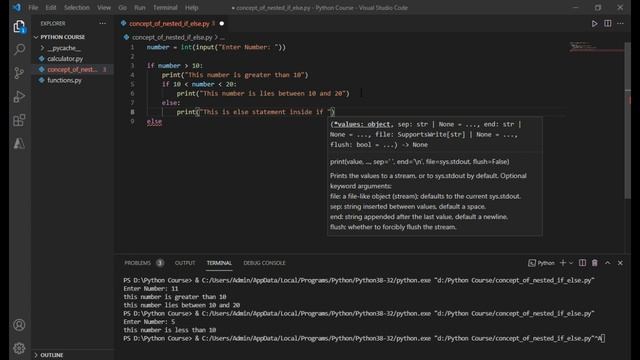Click 'Enter Number: 11' terminal line
The width and height of the screenshot is (640, 360).
pos(151,289)
